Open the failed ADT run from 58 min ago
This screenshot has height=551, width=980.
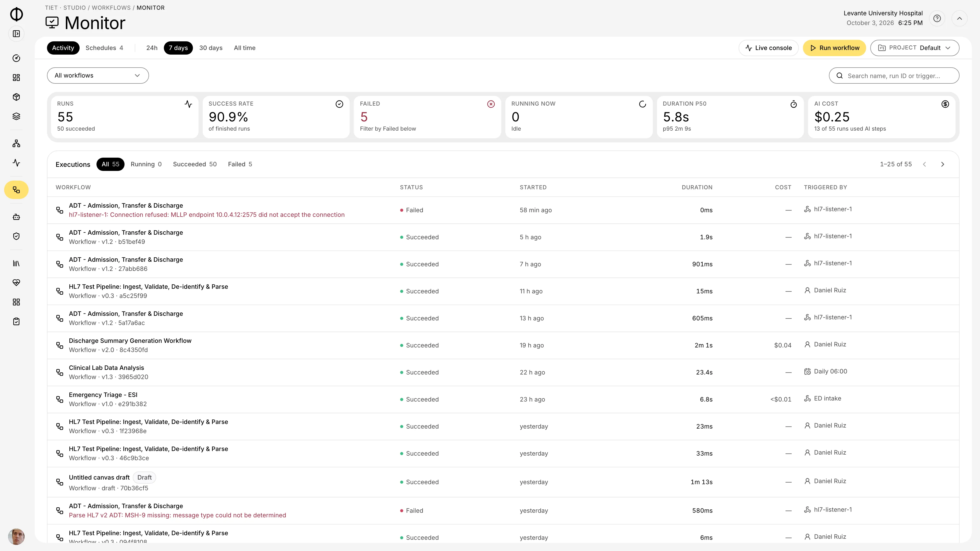click(503, 210)
